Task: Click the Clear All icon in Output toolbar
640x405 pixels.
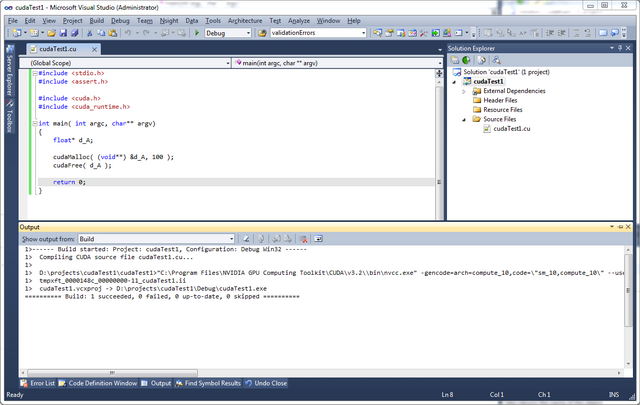Action: [303, 239]
